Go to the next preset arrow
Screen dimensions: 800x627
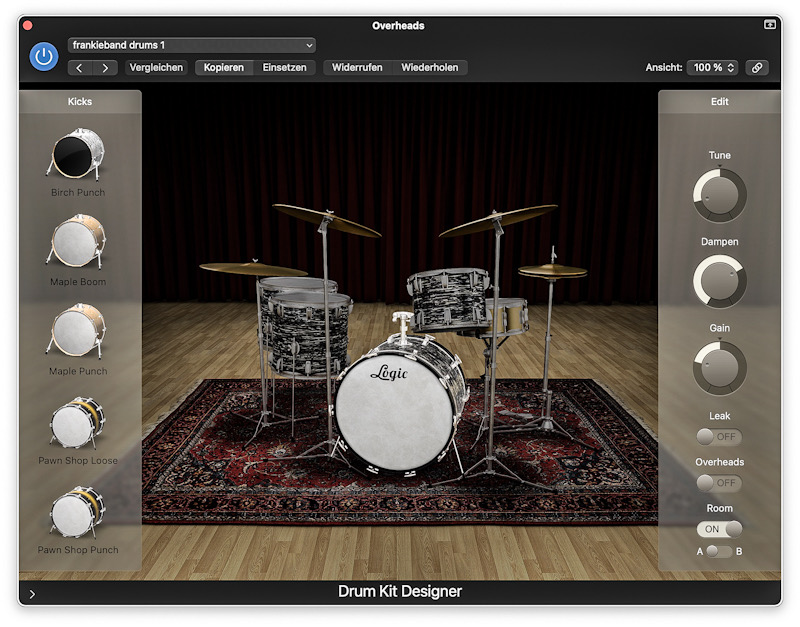tap(105, 68)
